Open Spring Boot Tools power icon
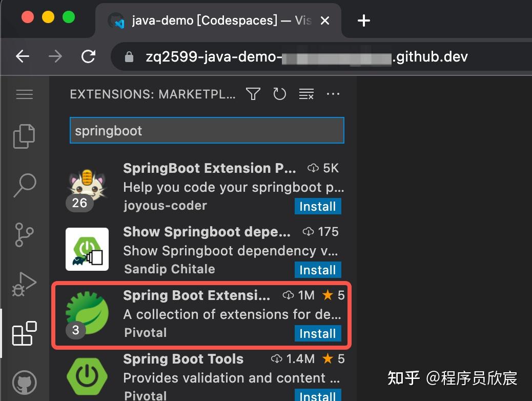The image size is (532, 401). (x=87, y=376)
